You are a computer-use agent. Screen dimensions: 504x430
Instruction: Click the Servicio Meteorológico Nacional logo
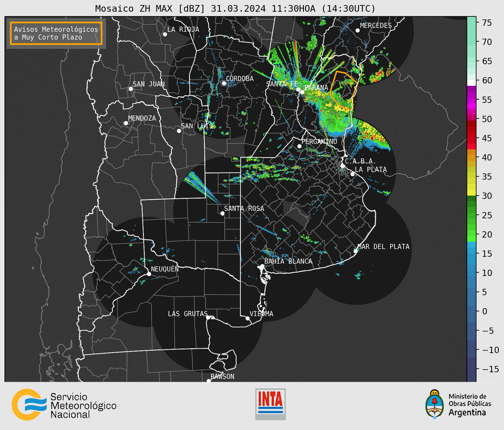click(64, 405)
